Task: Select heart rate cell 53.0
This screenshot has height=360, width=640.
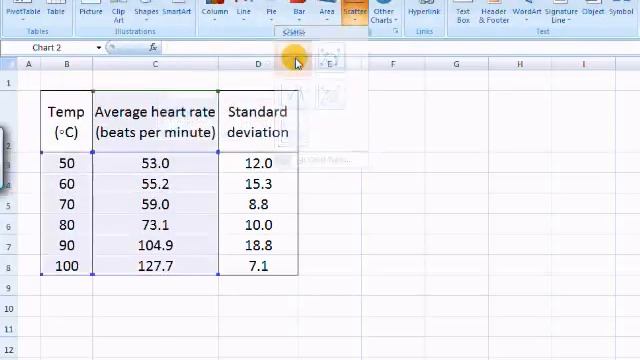Action: [x=155, y=163]
